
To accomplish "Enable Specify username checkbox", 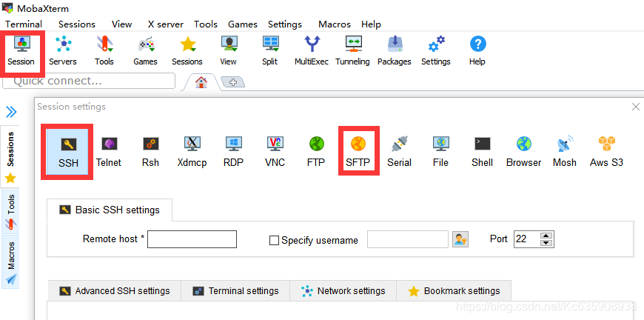I will coord(274,240).
